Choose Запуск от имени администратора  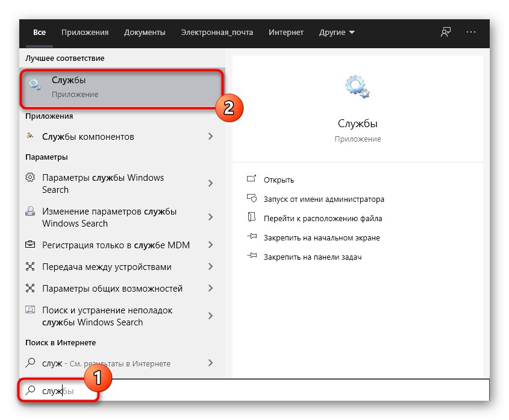coord(324,199)
